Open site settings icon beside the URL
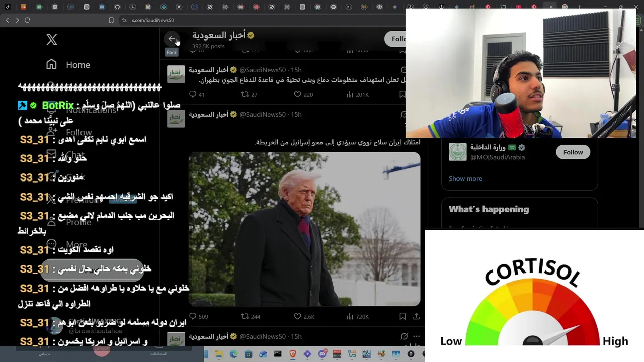This screenshot has height=362, width=644. pos(124,20)
